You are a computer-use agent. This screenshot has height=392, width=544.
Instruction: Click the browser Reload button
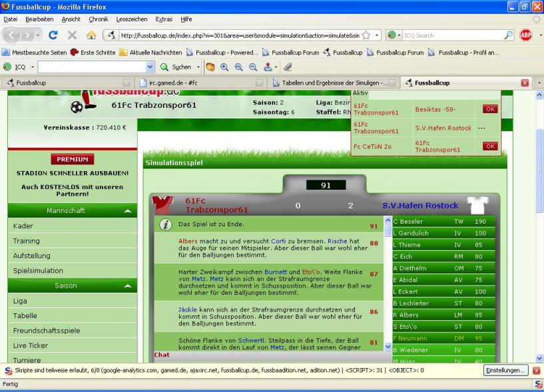click(53, 35)
